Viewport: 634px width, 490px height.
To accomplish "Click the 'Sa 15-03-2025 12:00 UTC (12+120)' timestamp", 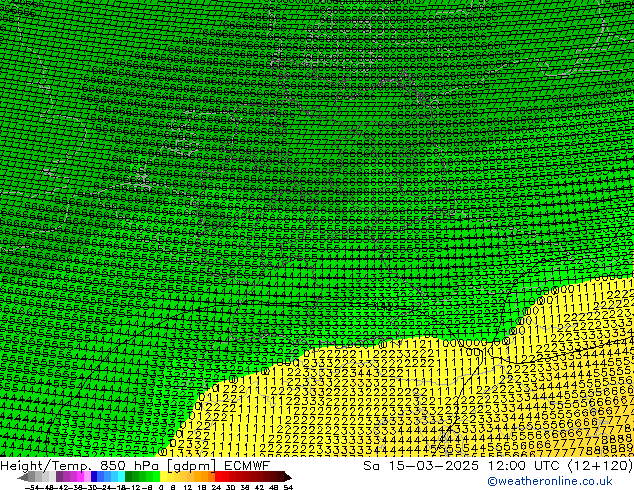I will point(498,466).
